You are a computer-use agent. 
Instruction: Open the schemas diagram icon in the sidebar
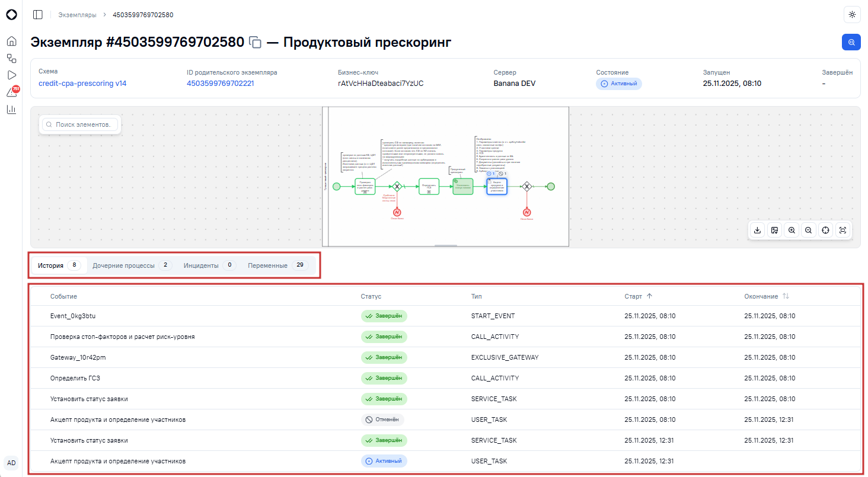pyautogui.click(x=11, y=58)
